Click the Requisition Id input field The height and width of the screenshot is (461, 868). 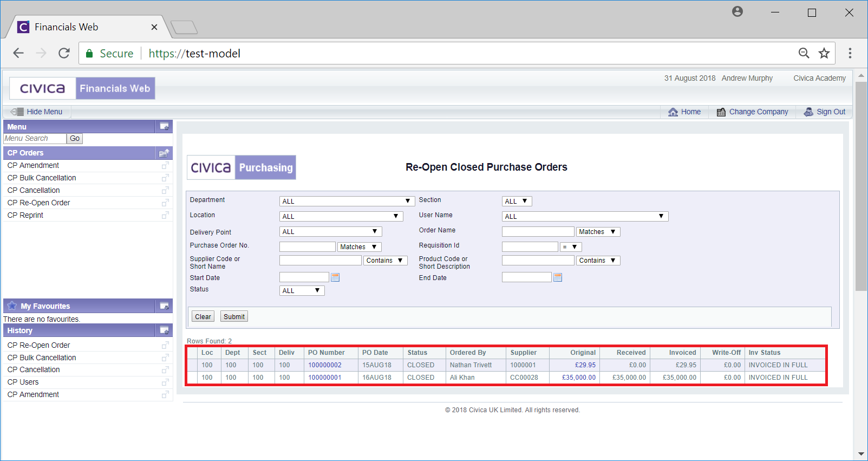pos(530,246)
